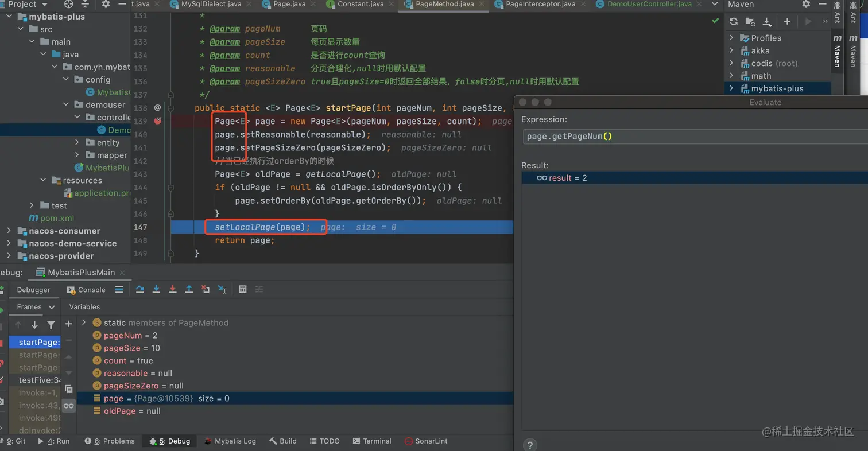The height and width of the screenshot is (451, 868).
Task: Click the help question mark in Evaluate
Action: click(x=530, y=445)
